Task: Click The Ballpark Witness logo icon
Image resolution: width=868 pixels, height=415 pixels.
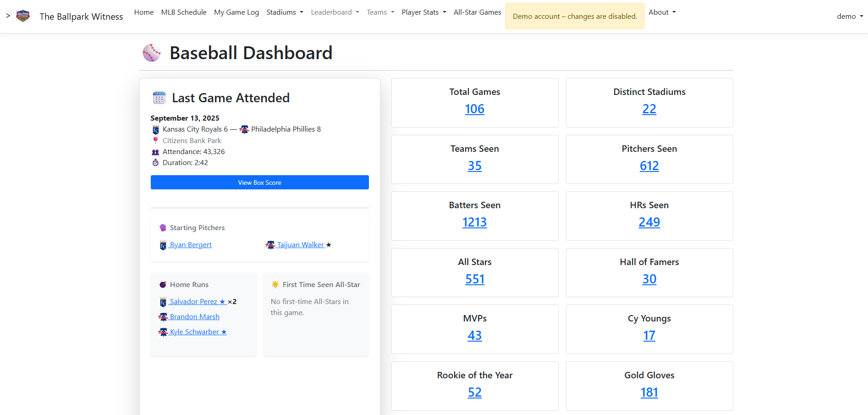Action: coord(23,16)
